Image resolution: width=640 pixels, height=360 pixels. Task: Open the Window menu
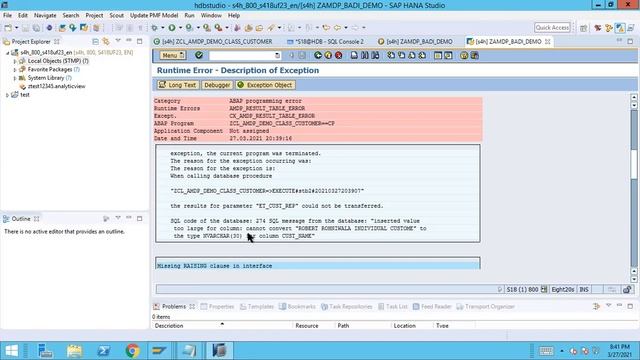(x=211, y=15)
